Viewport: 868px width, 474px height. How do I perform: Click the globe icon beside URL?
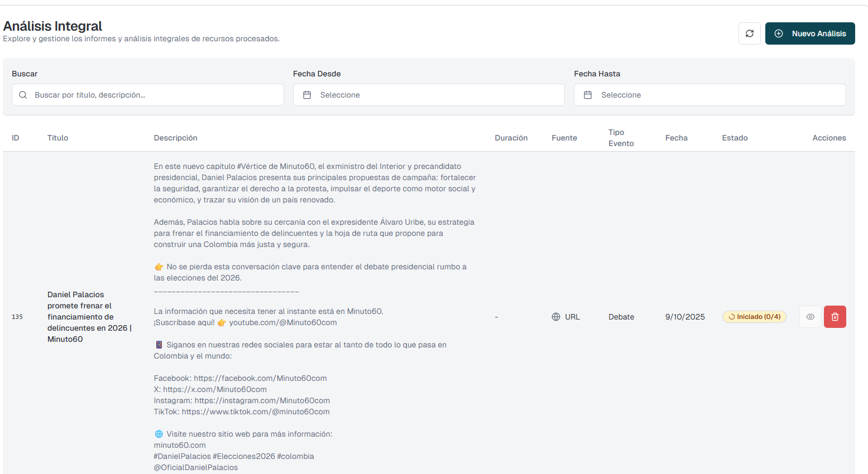pyautogui.click(x=556, y=317)
